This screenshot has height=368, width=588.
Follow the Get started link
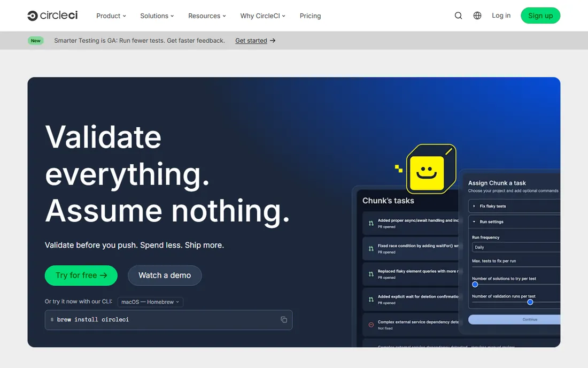[x=251, y=41]
